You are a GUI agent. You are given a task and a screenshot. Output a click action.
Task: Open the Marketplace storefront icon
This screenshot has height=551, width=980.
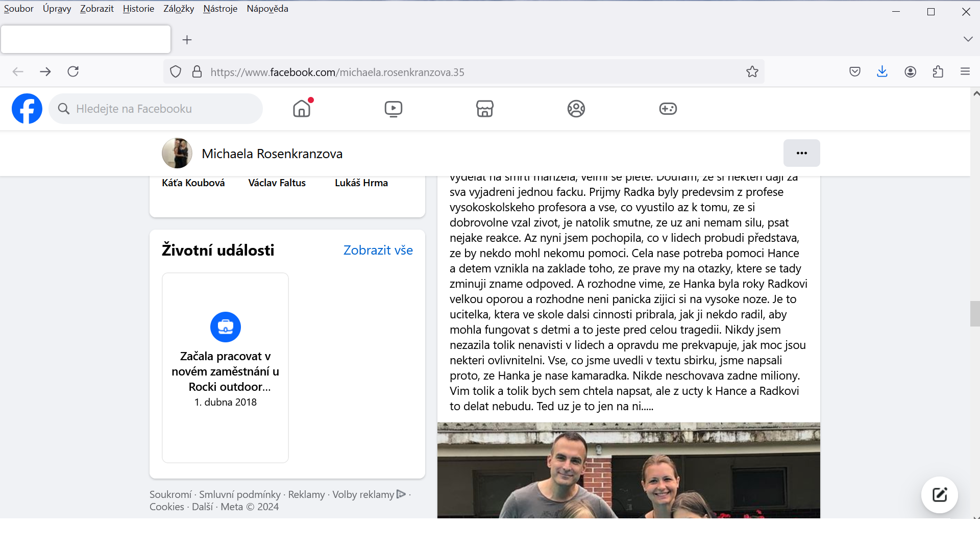click(x=484, y=109)
